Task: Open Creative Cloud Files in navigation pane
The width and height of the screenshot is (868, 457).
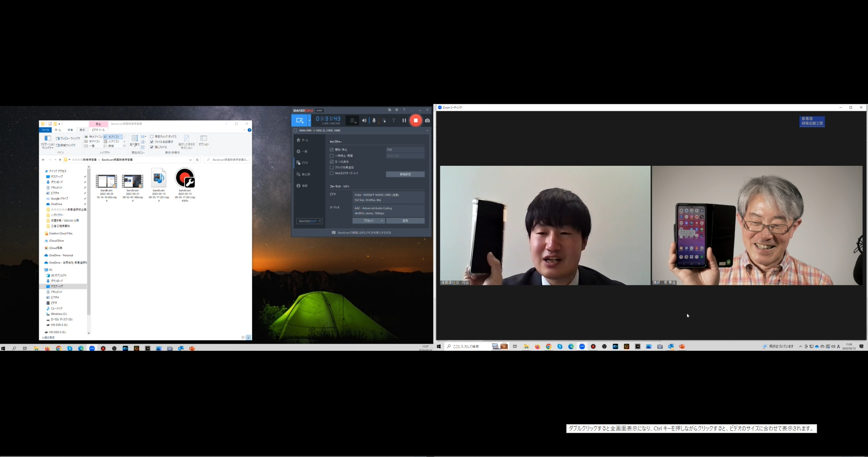Action: click(59, 233)
